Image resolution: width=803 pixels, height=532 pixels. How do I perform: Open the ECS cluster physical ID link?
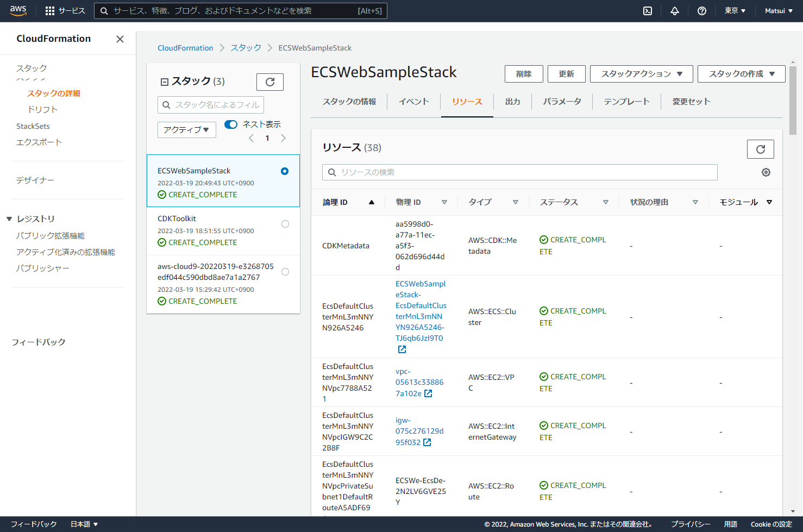(421, 311)
